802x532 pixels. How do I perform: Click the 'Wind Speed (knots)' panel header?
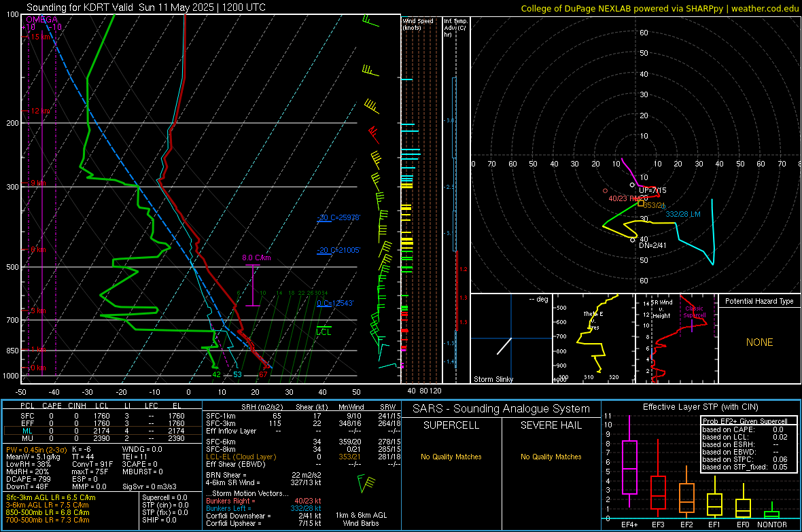418,24
